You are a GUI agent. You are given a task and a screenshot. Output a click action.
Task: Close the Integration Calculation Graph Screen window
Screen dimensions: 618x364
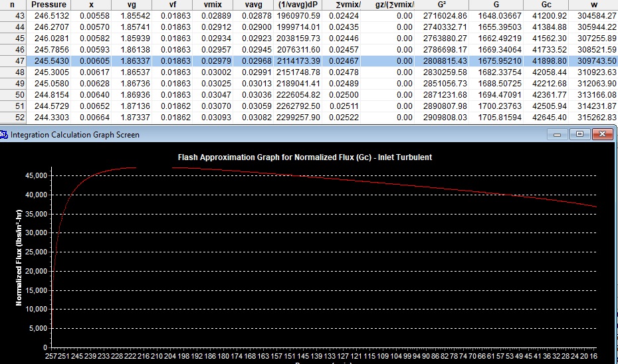pos(602,134)
